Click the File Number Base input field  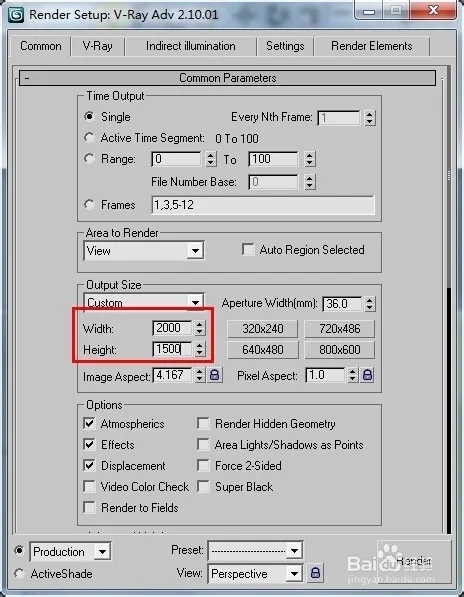point(273,182)
